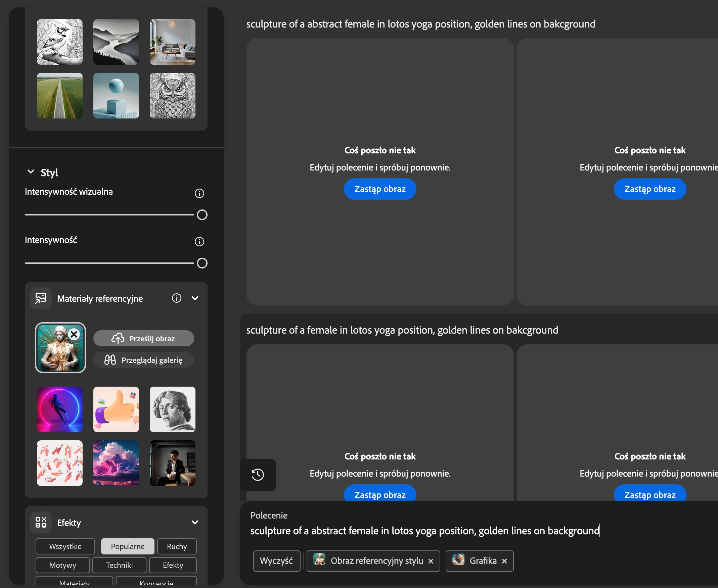Screen dimensions: 718x588
Task: Click the Efekty grid icon
Action: coord(41,522)
